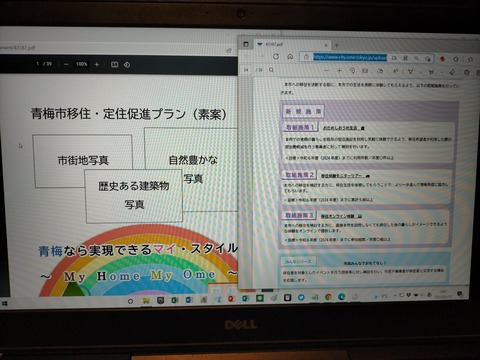Rotate page in Edge PDF toolbar
This screenshot has height=360, width=480.
352,71
